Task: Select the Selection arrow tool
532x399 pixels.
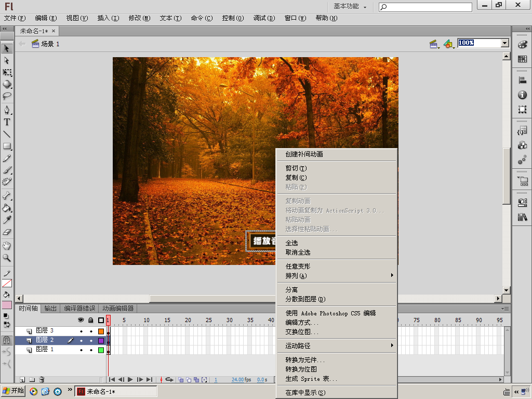Action: (x=7, y=48)
